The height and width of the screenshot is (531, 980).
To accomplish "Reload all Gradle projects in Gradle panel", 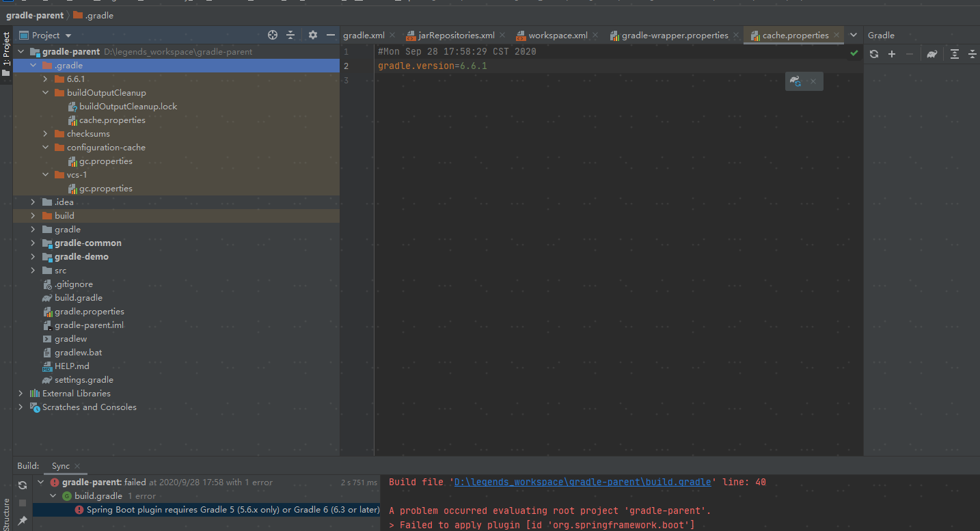I will (874, 54).
